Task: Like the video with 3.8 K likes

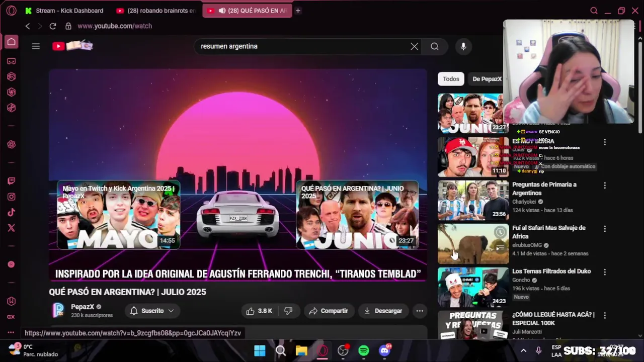Action: click(x=260, y=311)
